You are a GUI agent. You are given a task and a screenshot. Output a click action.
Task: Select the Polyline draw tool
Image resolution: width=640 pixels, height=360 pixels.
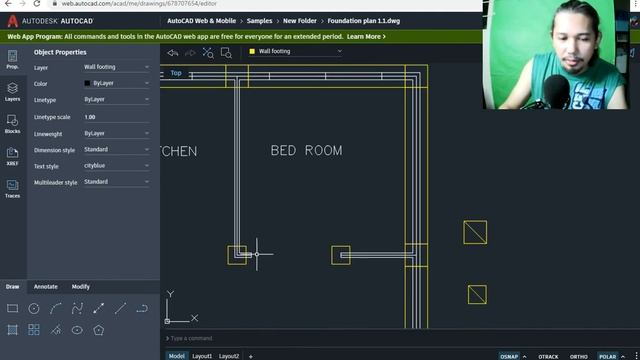pyautogui.click(x=142, y=309)
